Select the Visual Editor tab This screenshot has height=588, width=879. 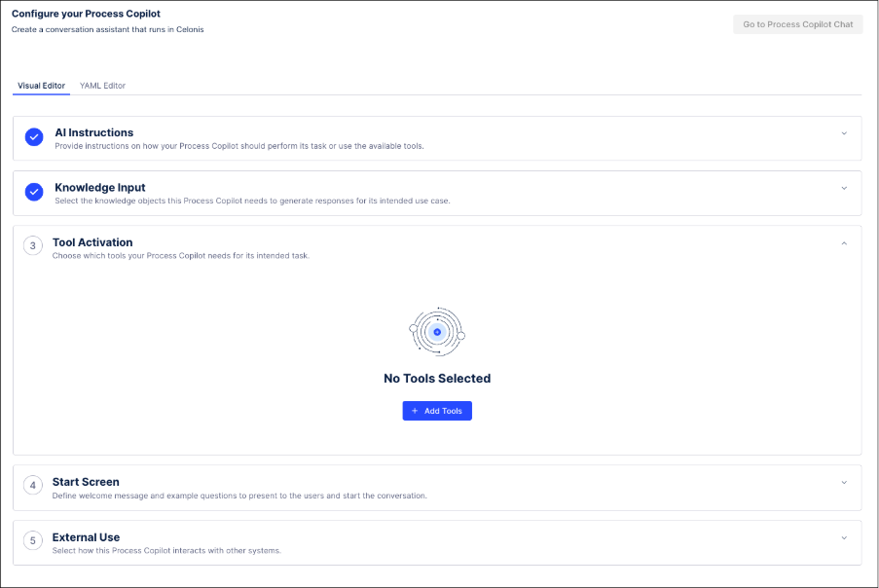click(x=41, y=86)
